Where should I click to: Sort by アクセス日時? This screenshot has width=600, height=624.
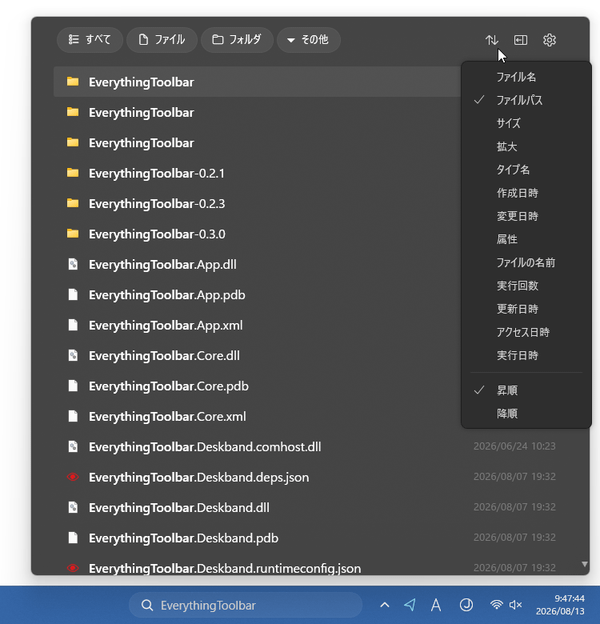526,332
